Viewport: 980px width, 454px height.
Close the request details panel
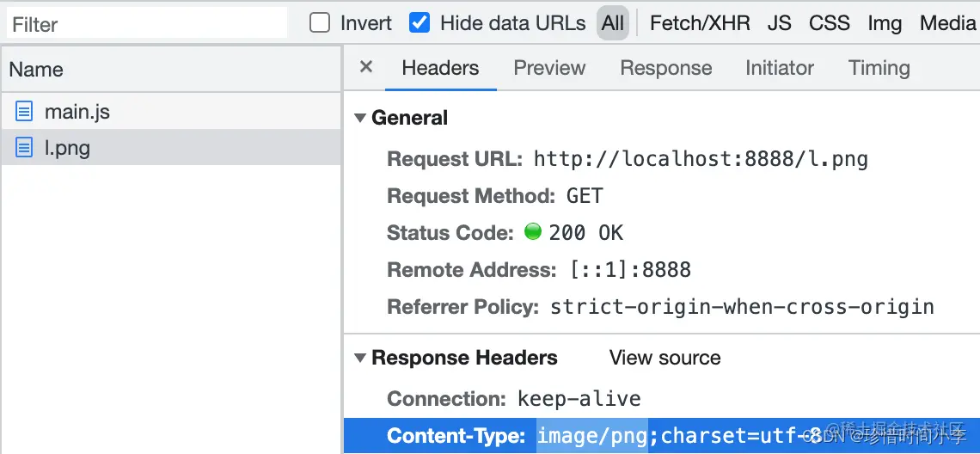(x=366, y=67)
